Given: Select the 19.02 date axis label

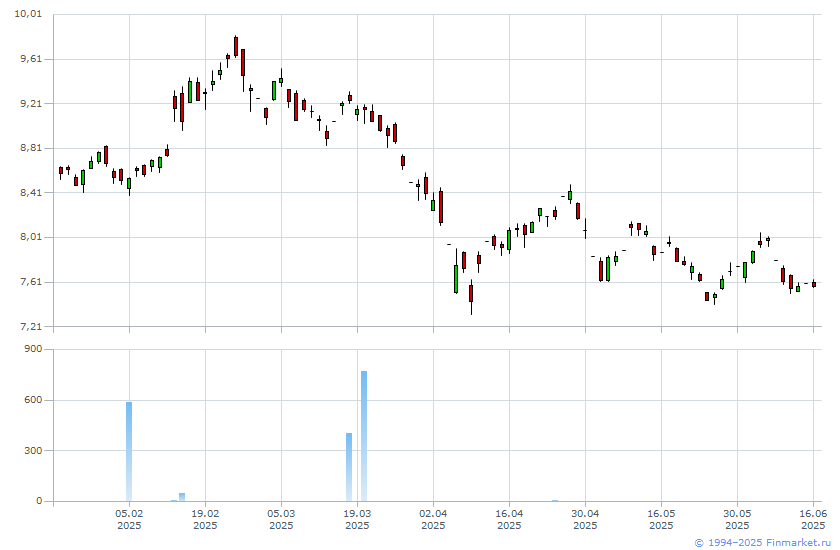Looking at the screenshot, I should [205, 519].
